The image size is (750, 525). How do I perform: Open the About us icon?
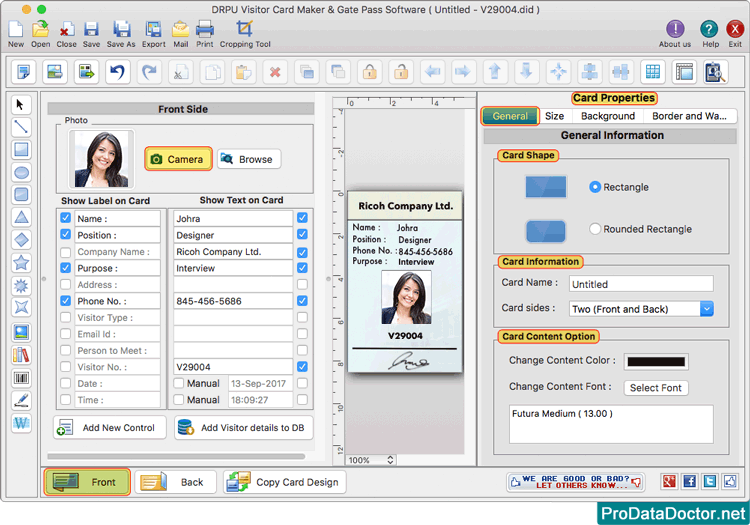click(675, 29)
